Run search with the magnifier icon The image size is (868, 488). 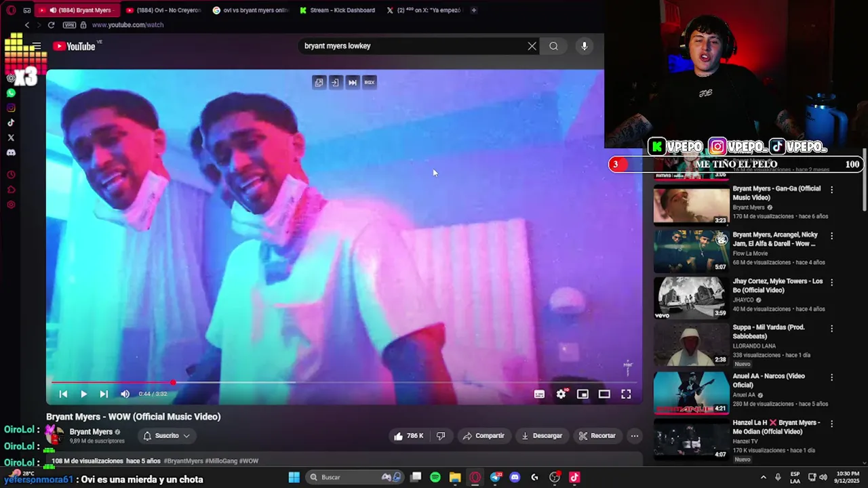(553, 46)
